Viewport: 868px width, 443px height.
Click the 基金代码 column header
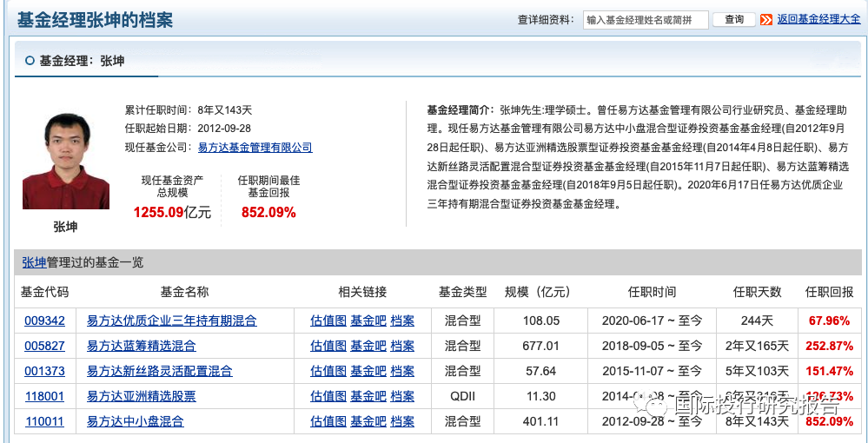click(45, 292)
